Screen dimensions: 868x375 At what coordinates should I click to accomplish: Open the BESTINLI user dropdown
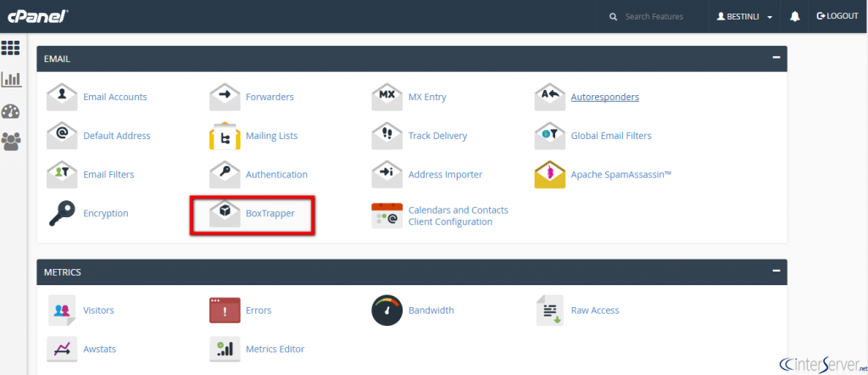744,16
